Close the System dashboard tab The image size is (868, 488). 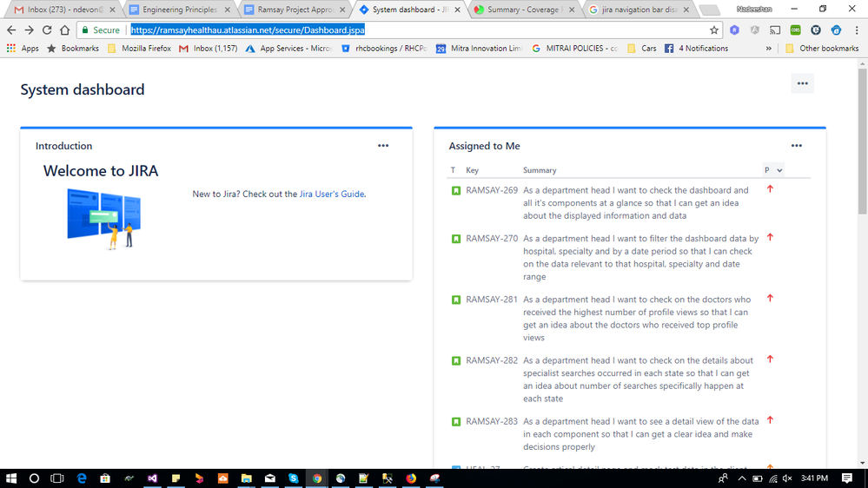(457, 10)
